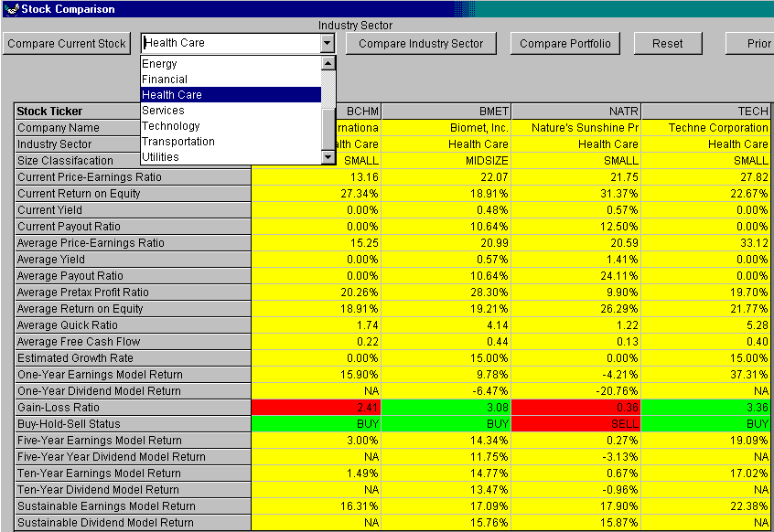The height and width of the screenshot is (532, 774).
Task: Click the Reset button
Action: click(x=668, y=43)
